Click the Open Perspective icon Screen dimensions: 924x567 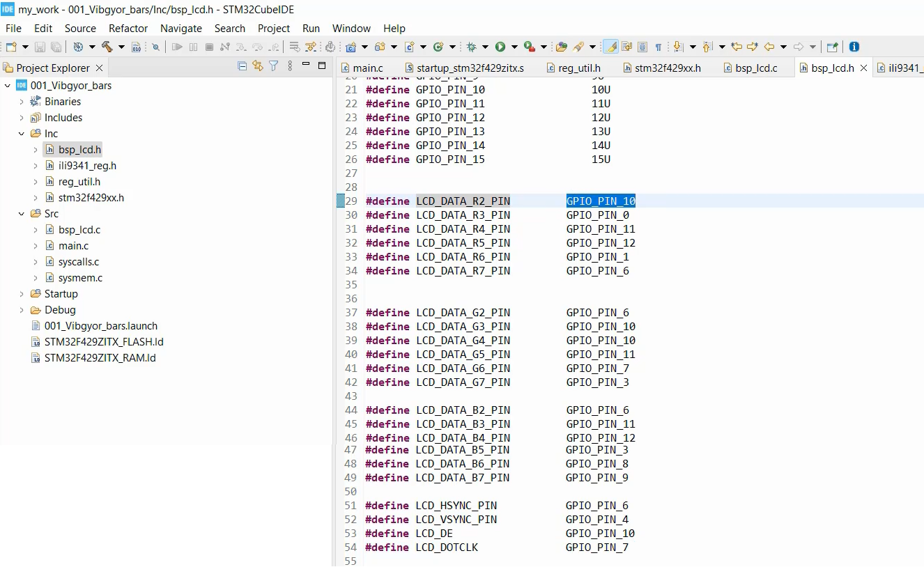point(832,47)
